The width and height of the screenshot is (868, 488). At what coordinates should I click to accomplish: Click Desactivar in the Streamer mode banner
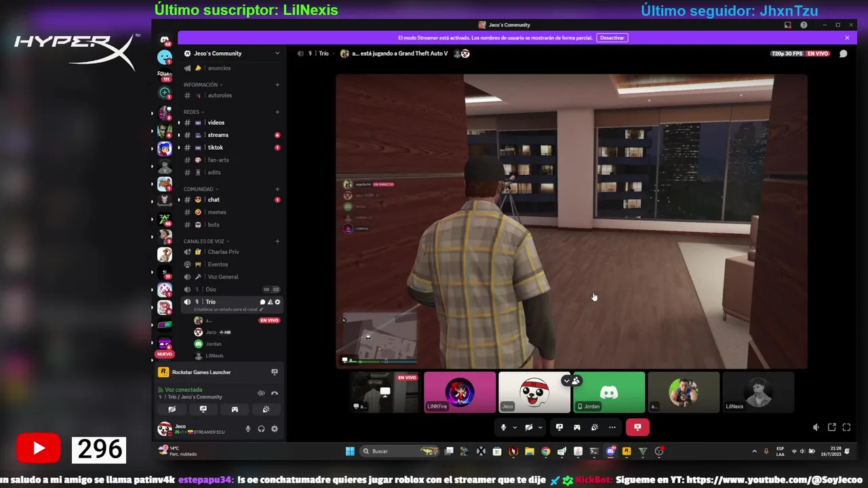pyautogui.click(x=612, y=38)
